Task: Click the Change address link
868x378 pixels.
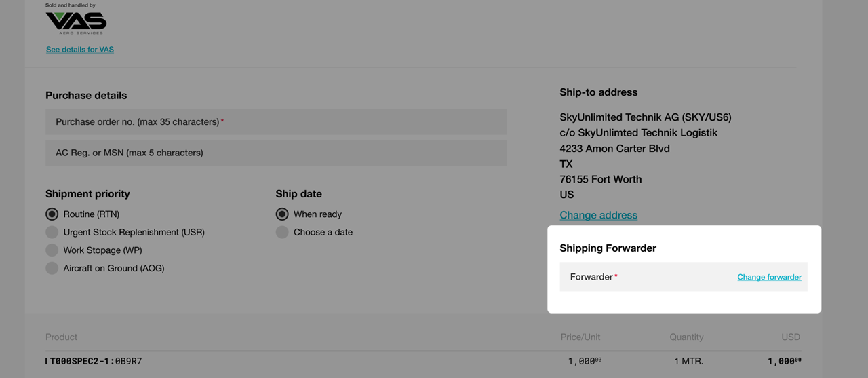Action: (599, 215)
